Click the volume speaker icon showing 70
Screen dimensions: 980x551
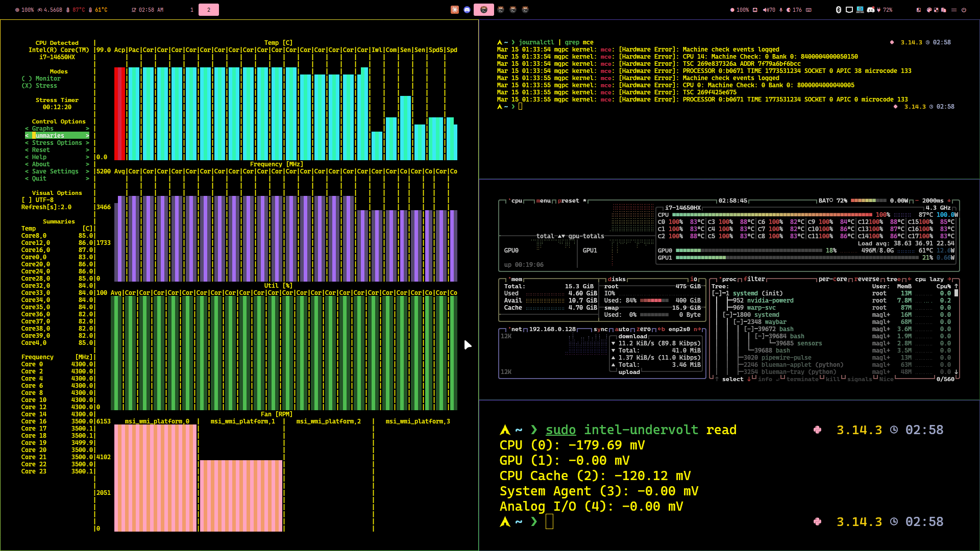pos(766,10)
